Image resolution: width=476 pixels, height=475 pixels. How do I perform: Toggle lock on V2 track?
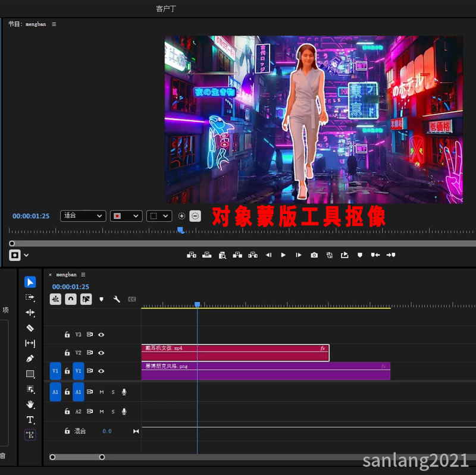pyautogui.click(x=67, y=353)
